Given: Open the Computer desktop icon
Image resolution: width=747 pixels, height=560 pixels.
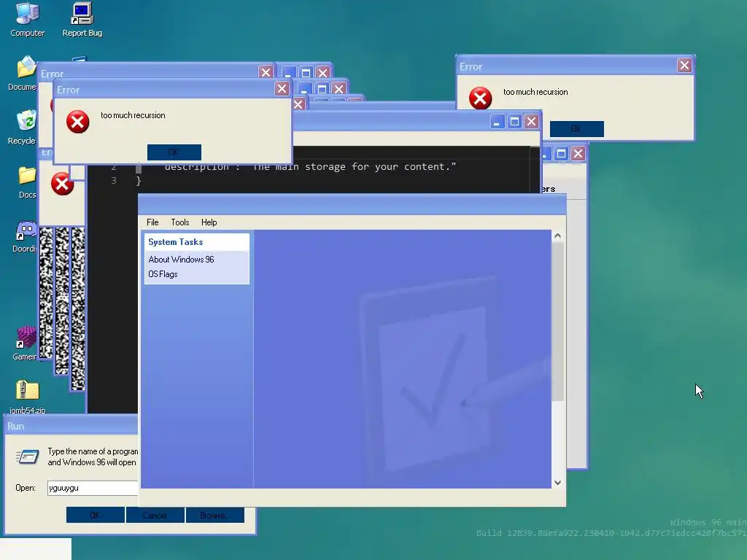Looking at the screenshot, I should point(27,20).
